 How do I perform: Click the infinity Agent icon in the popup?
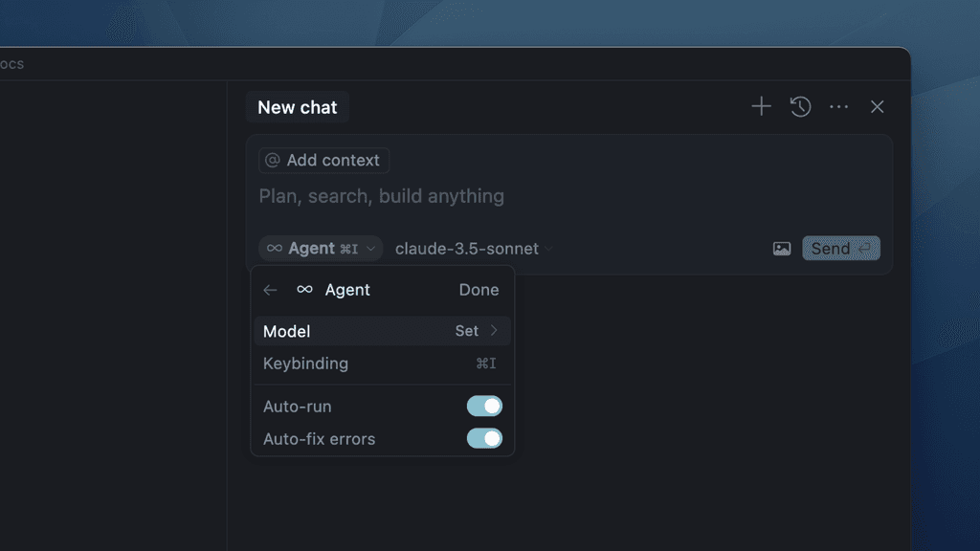(x=304, y=289)
